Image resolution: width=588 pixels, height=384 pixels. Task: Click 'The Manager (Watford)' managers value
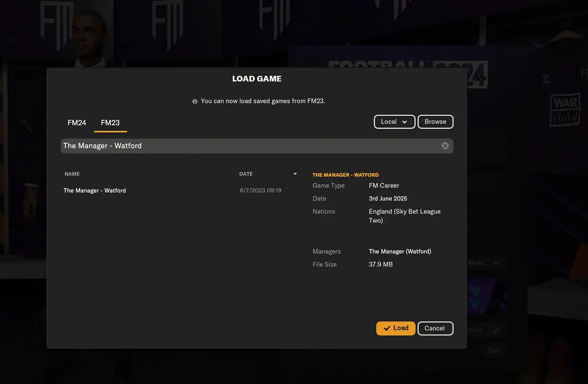point(400,251)
